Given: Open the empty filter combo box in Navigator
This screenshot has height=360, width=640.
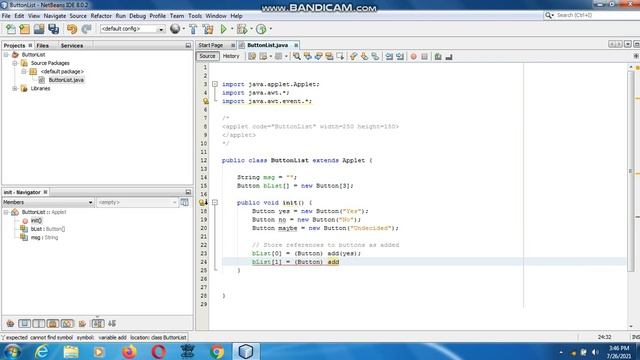Looking at the screenshot, I should [137, 202].
